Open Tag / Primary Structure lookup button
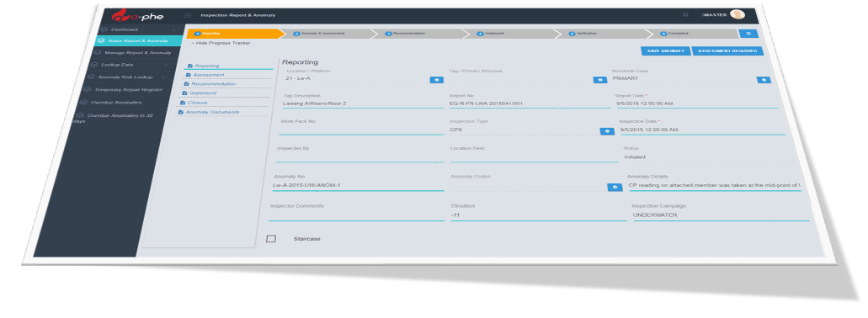This screenshot has width=868, height=318. (x=600, y=80)
